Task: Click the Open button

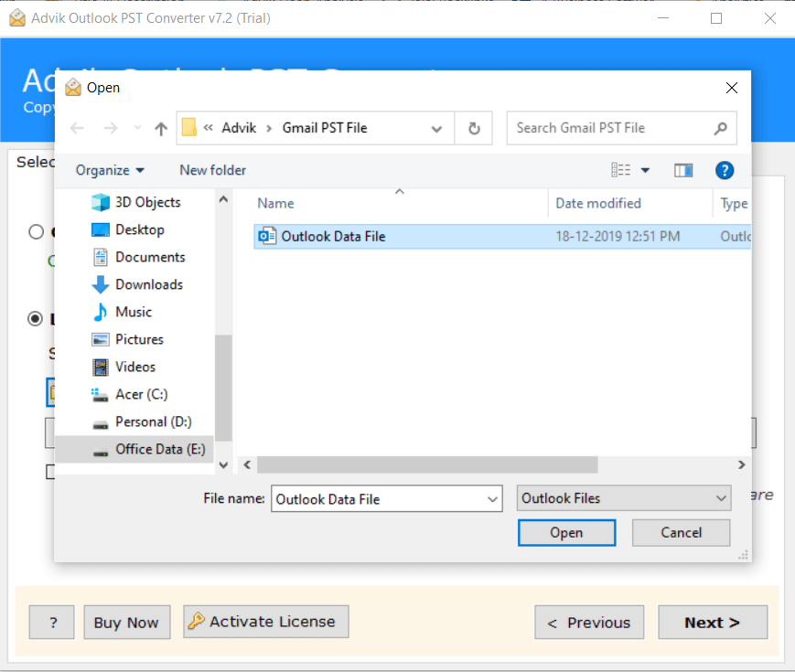Action: point(566,533)
